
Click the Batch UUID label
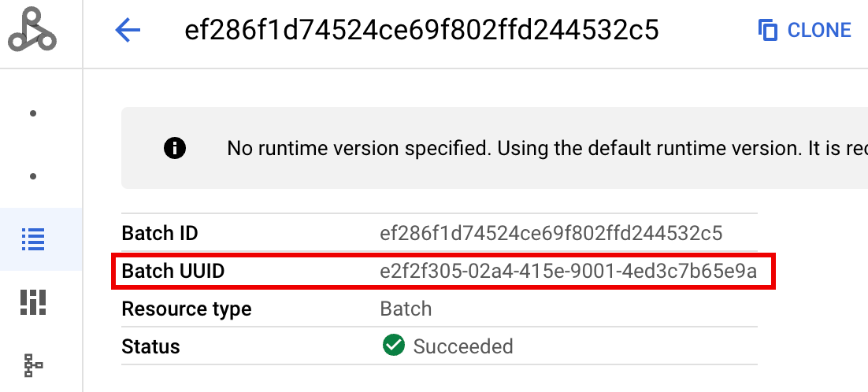point(173,272)
